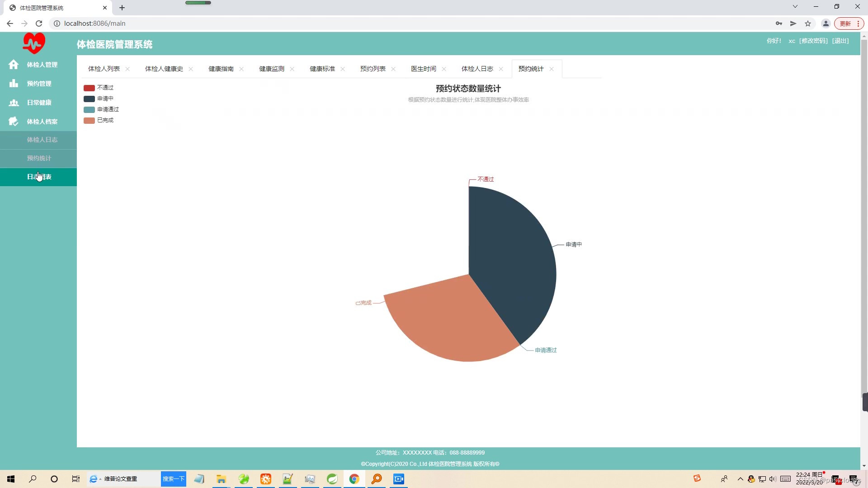Image resolution: width=868 pixels, height=488 pixels.
Task: Open 体检人管理 via the home icon
Action: point(14,65)
